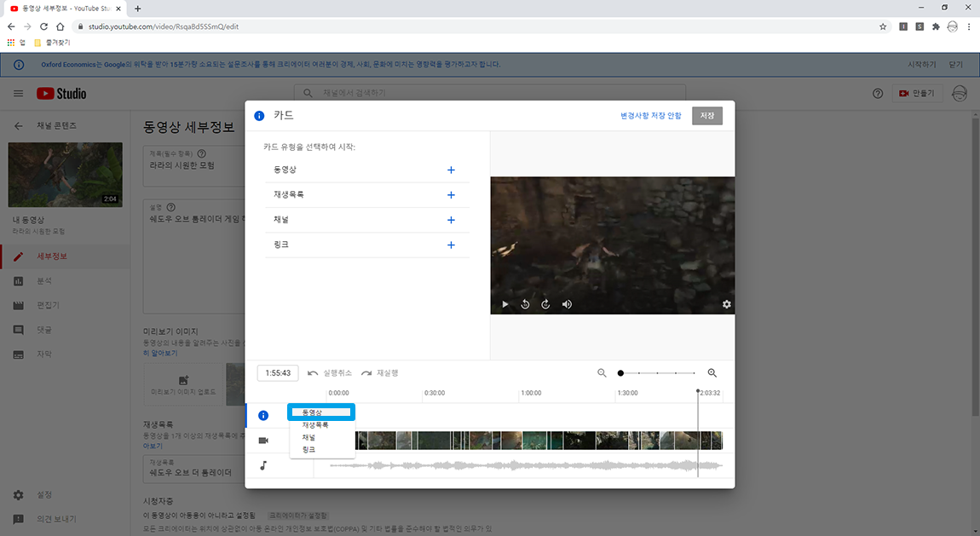Image resolution: width=980 pixels, height=536 pixels.
Task: Choose 재생목록 from the card popup menu
Action: click(x=322, y=425)
